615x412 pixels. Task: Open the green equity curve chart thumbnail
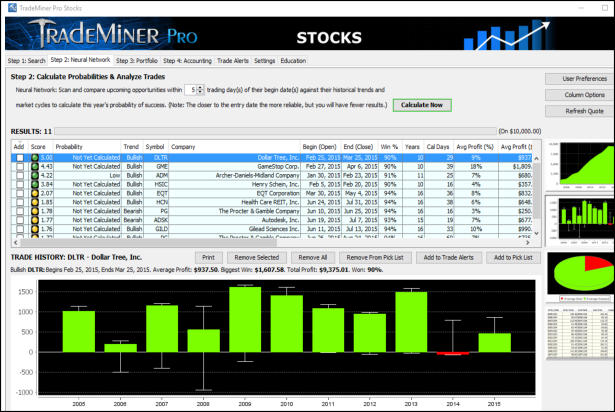coord(581,166)
